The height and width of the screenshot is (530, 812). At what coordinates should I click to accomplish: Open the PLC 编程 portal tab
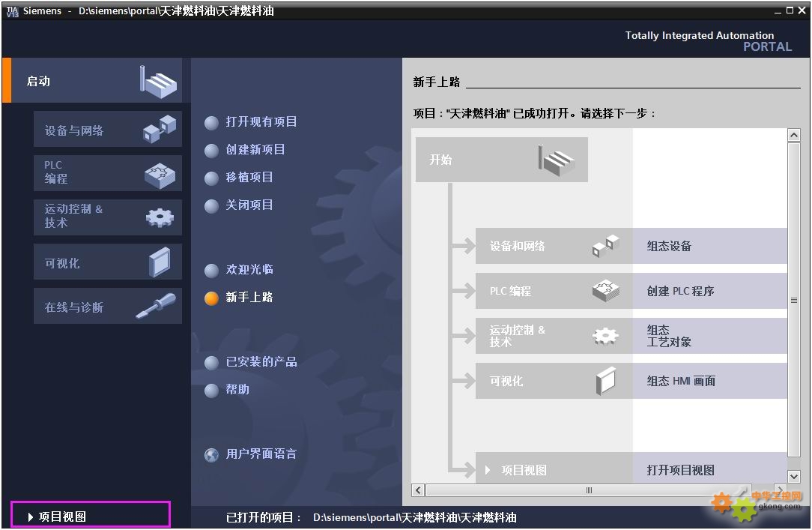[108, 173]
